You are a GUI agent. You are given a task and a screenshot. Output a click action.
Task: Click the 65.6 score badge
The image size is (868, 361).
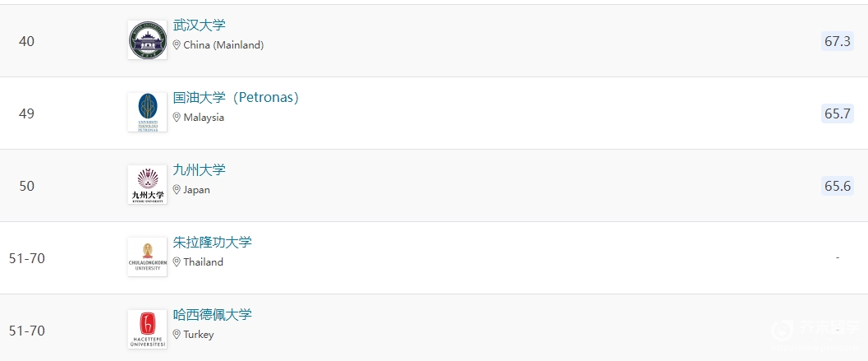[838, 186]
